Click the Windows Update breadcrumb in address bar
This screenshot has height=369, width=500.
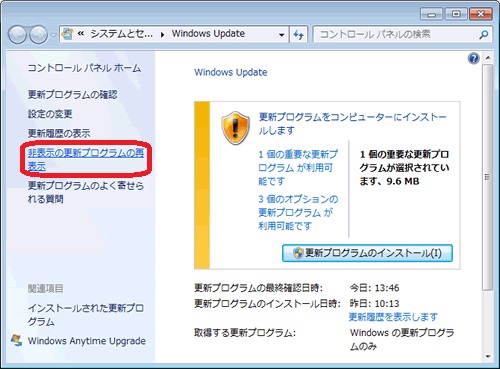208,34
